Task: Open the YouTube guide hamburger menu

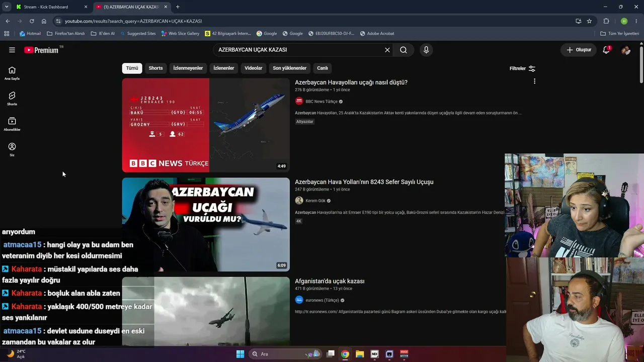Action: 12,50
